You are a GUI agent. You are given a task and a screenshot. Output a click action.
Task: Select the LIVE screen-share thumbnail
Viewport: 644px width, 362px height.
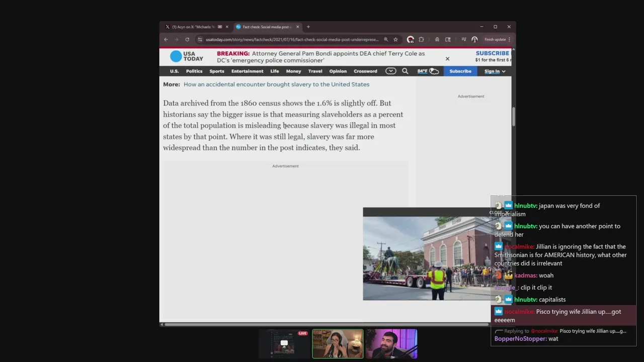point(285,344)
